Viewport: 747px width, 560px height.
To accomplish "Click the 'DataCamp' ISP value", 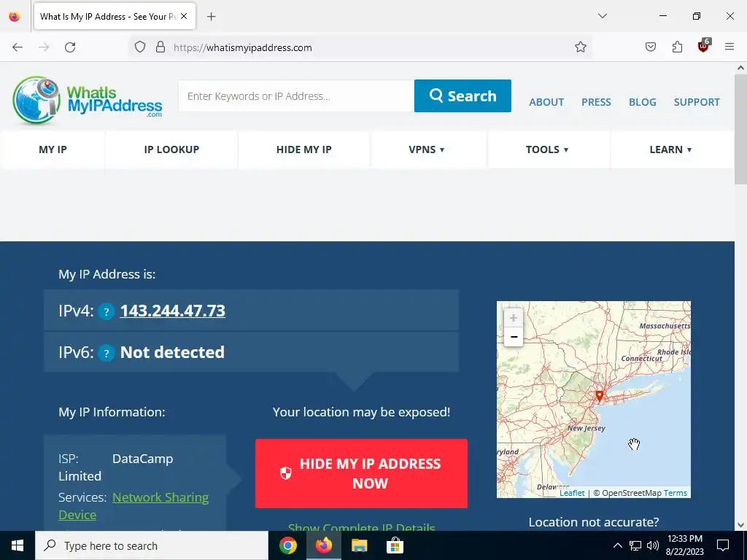I will [x=142, y=459].
